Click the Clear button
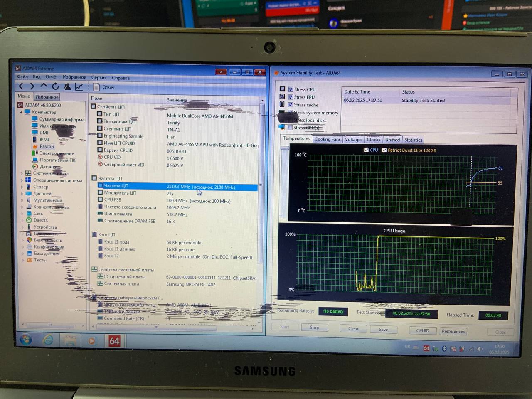The image size is (532, 399). [353, 328]
